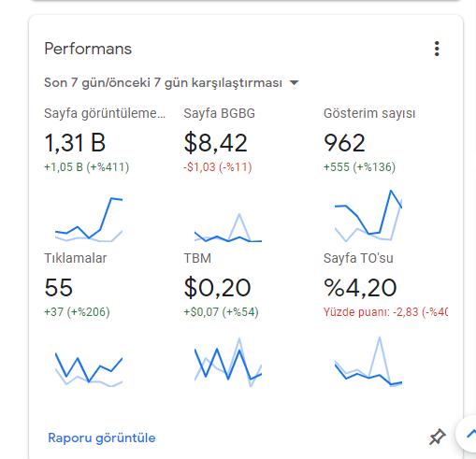Select the Tıklamalar sparkline chart
The image size is (476, 459).
[89, 369]
